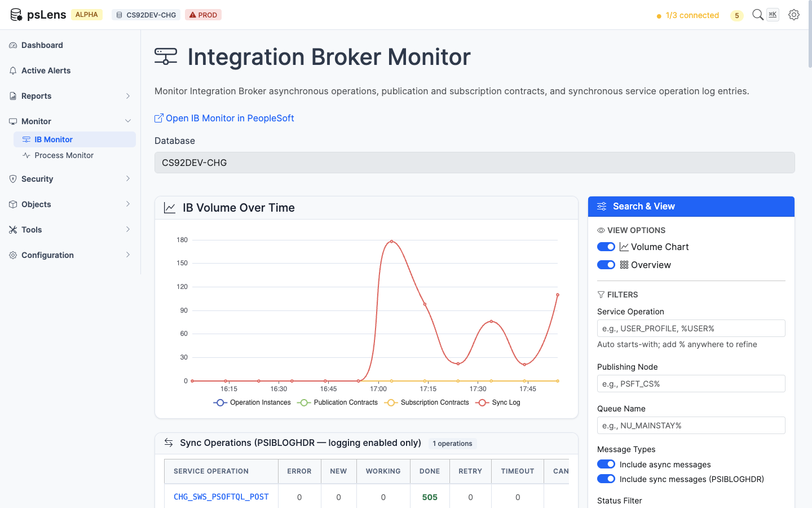Open IB Monitor in PeopleSoft link
This screenshot has width=812, height=508.
[224, 118]
